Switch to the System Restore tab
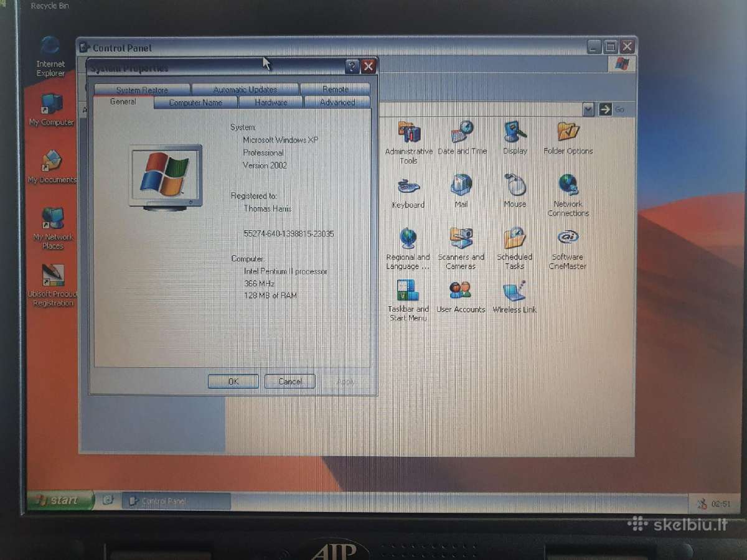This screenshot has height=560, width=747. (x=142, y=90)
